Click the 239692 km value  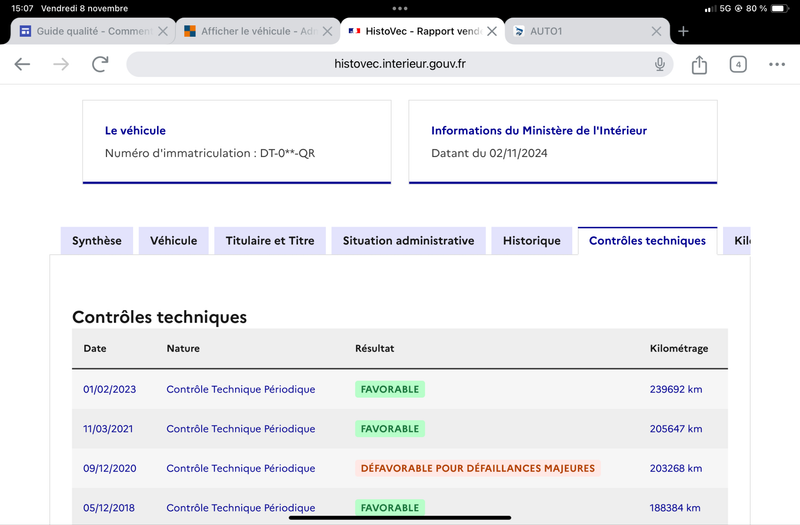[x=676, y=389]
